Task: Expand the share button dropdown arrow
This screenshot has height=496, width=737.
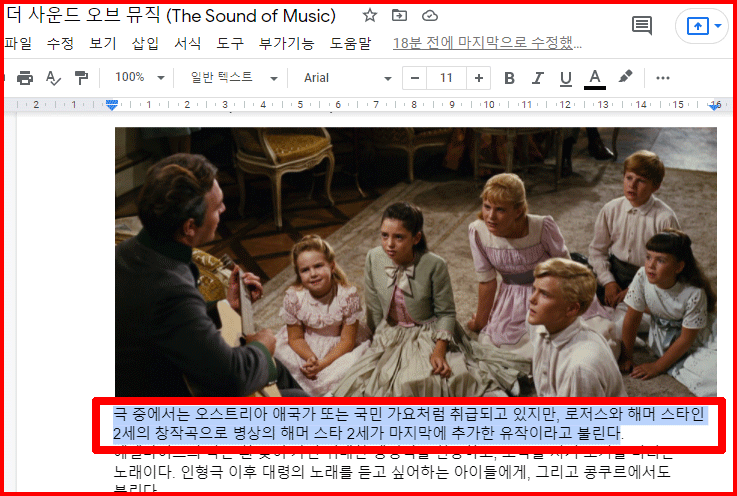Action: click(x=718, y=26)
